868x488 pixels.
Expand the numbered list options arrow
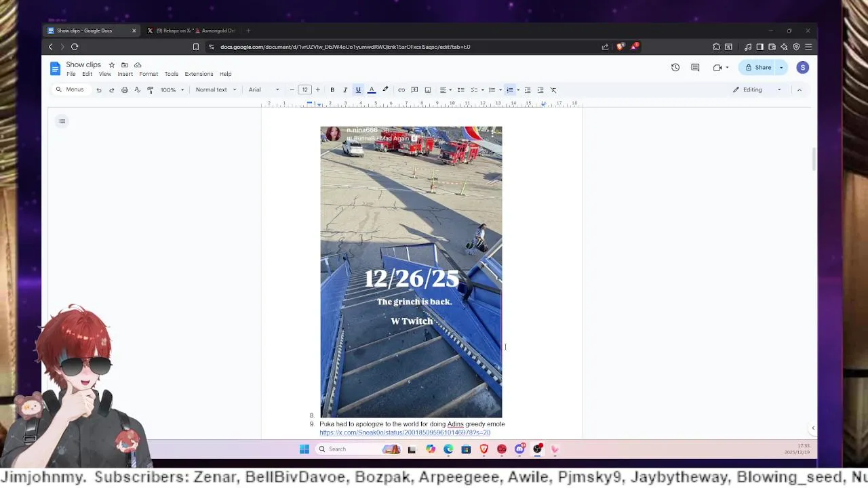[518, 90]
